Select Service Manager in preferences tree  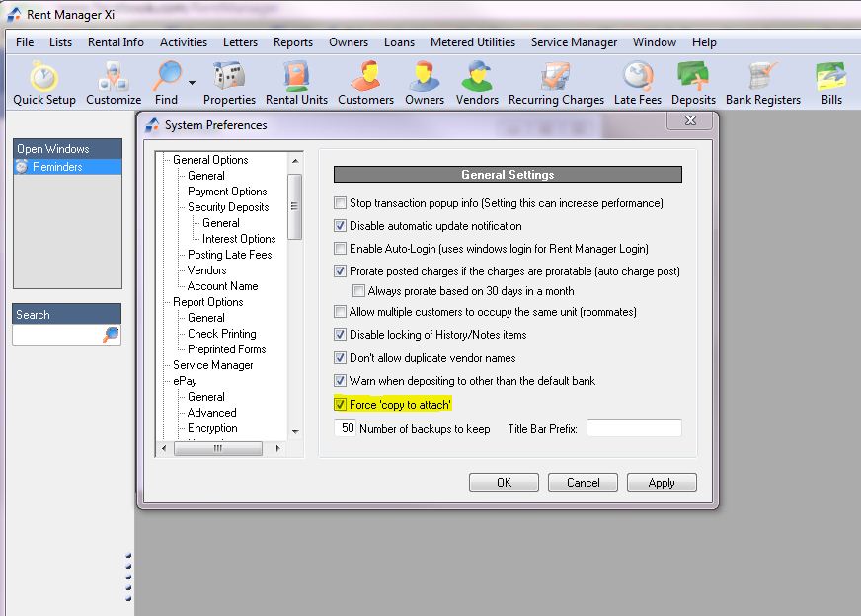pos(213,365)
